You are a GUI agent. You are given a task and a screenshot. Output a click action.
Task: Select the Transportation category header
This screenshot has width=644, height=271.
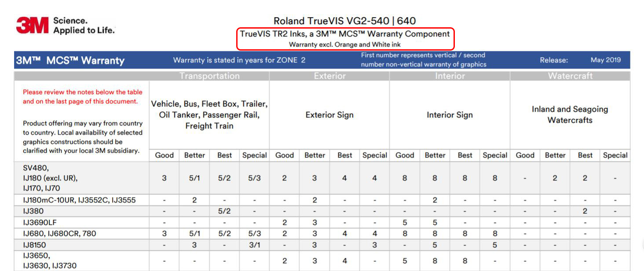click(209, 76)
